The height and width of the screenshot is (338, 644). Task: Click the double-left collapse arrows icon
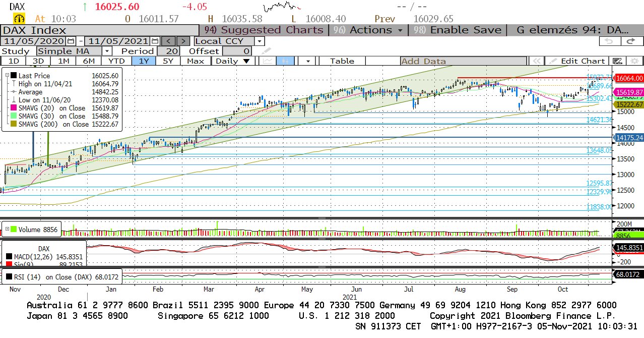(536, 61)
